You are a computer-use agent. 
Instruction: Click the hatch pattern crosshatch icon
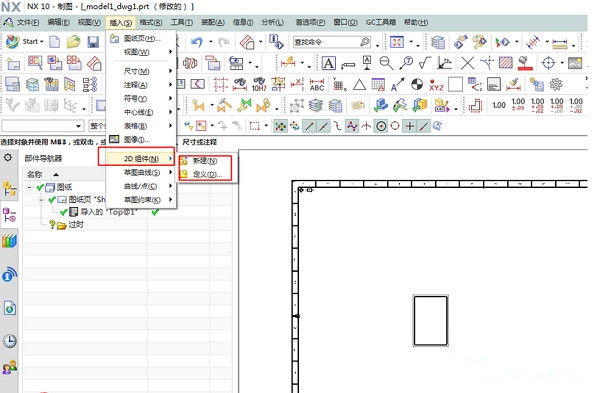(505, 62)
